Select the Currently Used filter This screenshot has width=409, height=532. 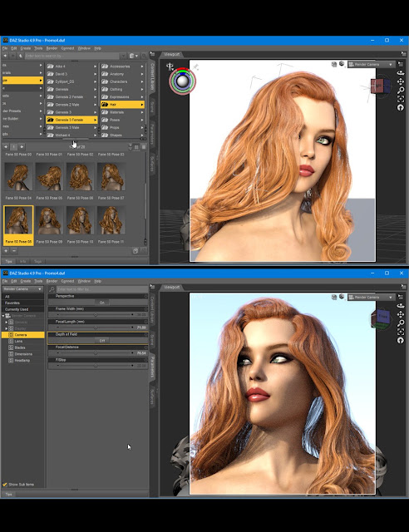coord(22,309)
